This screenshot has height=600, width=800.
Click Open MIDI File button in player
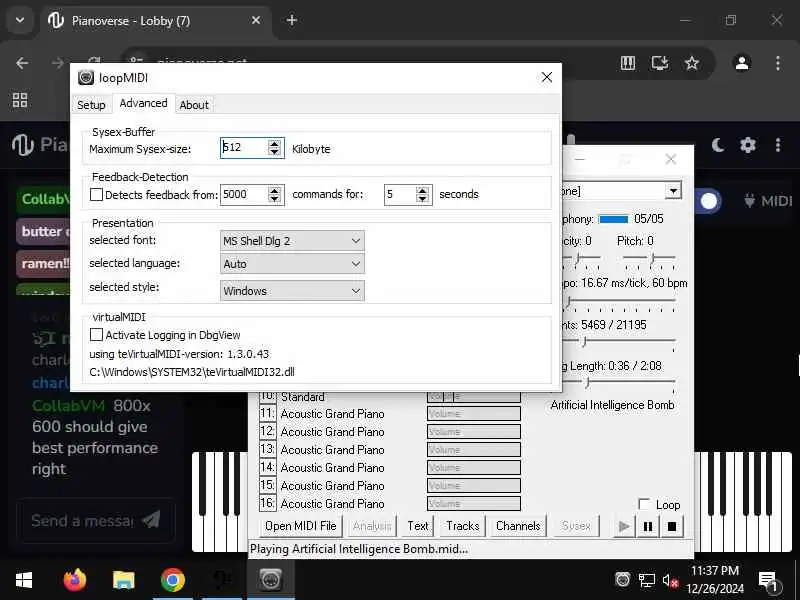[x=301, y=526]
